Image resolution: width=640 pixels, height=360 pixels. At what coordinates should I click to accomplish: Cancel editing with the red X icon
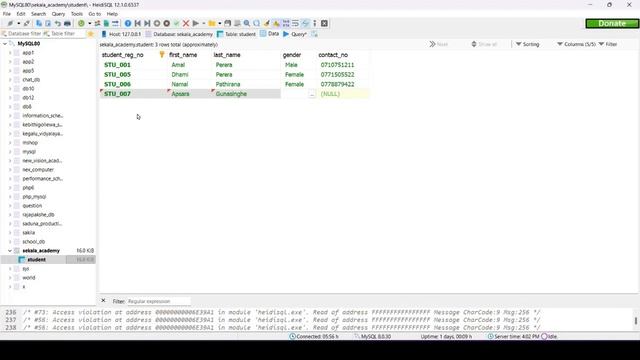pos(186,24)
